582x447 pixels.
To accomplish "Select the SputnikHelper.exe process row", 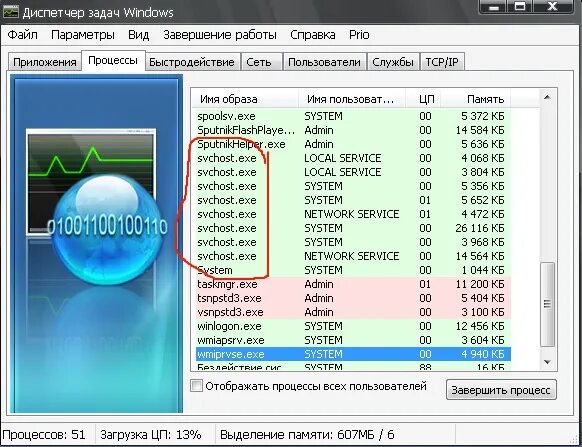I will click(352, 144).
